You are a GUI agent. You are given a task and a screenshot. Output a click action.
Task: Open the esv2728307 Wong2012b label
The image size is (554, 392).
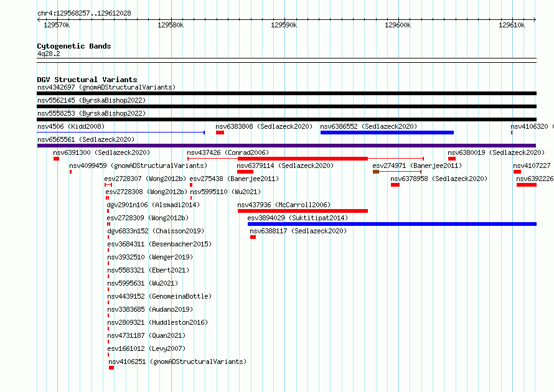click(x=145, y=179)
